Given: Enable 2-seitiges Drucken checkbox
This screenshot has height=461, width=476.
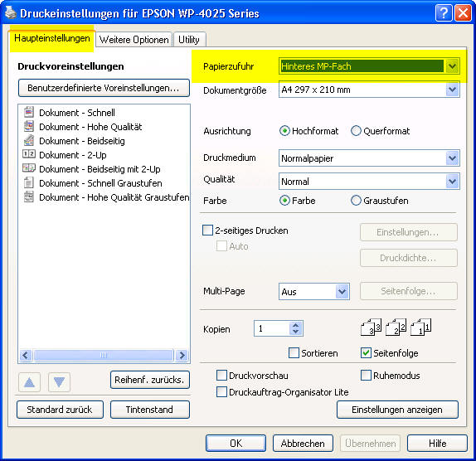Looking at the screenshot, I should (207, 230).
